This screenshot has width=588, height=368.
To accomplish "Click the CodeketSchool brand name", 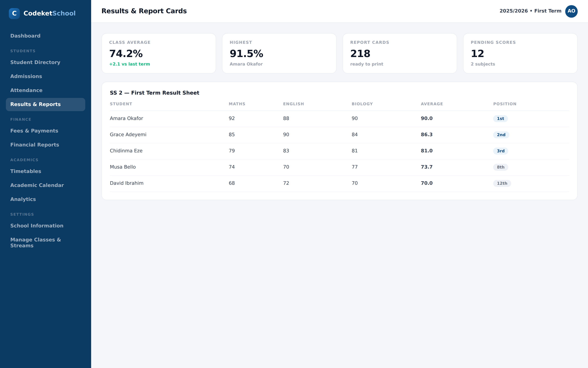I will coord(50,13).
